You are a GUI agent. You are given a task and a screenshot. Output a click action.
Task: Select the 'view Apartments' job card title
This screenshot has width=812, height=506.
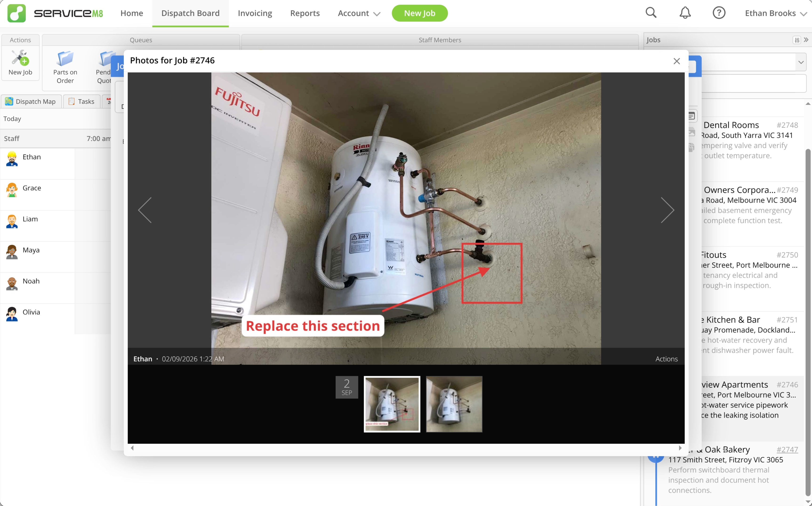coord(735,385)
